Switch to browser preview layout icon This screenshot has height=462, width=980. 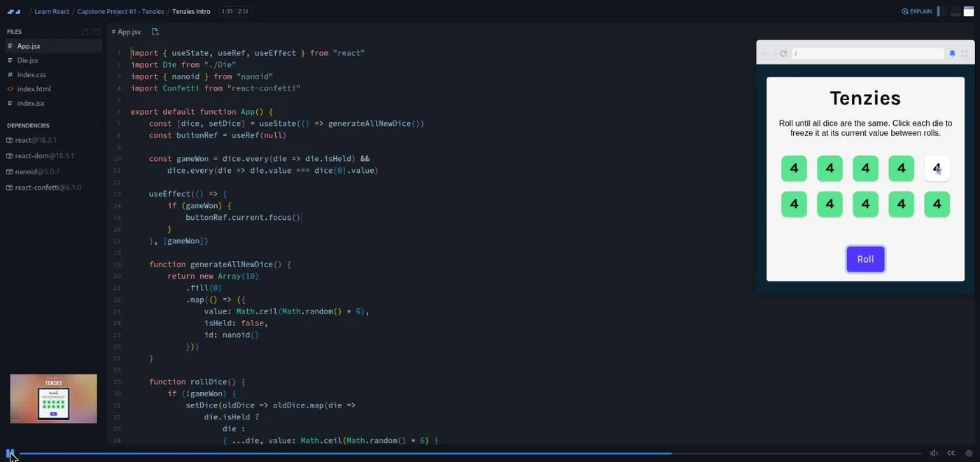pos(969,11)
